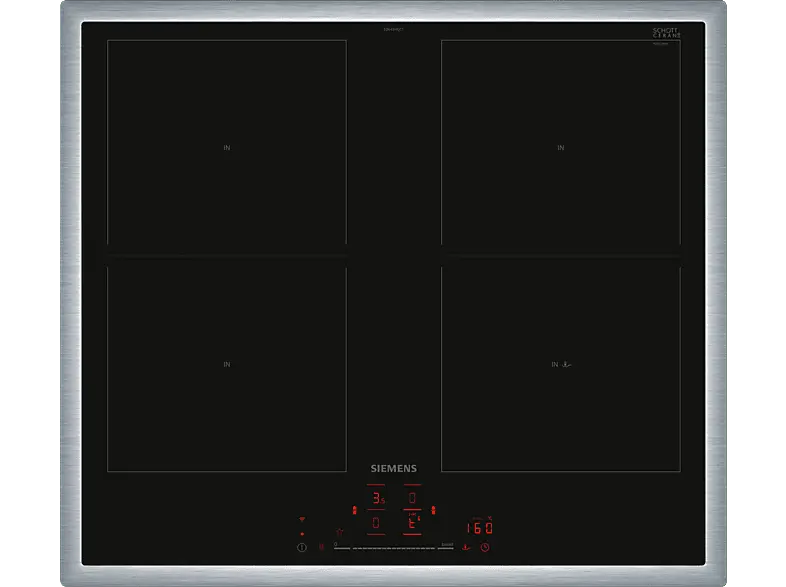Image resolution: width=786 pixels, height=587 pixels.
Task: Tap the frying sensor pan icon in the control row
Action: coord(465,547)
